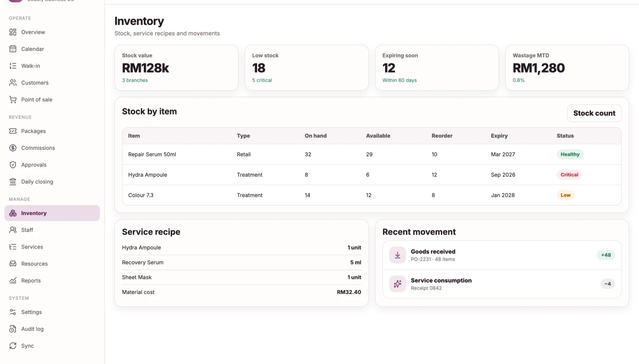Open the Reports menu entry

(x=52, y=281)
